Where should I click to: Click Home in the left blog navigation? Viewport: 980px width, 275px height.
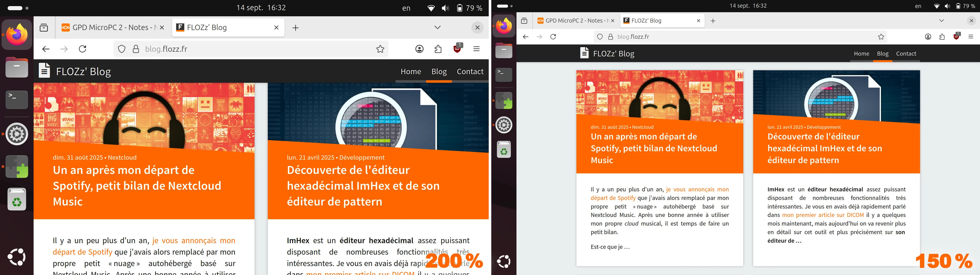(411, 72)
